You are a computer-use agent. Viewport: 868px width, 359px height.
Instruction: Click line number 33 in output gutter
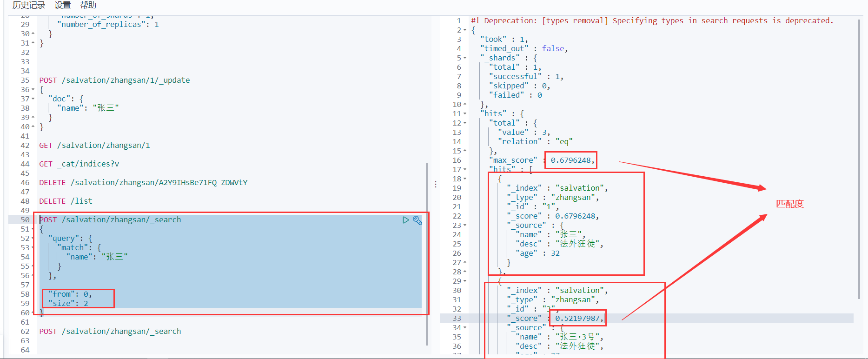point(457,318)
